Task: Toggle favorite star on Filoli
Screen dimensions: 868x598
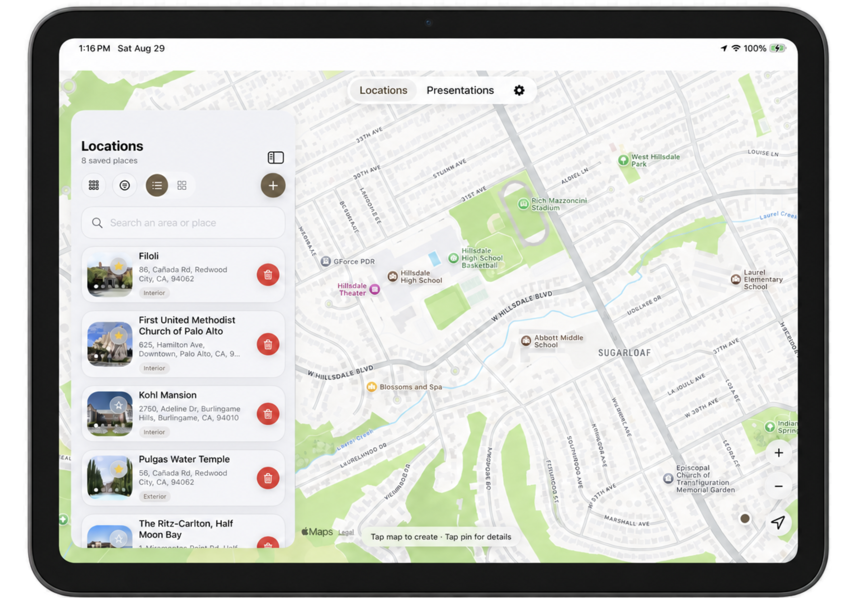Action: [118, 266]
